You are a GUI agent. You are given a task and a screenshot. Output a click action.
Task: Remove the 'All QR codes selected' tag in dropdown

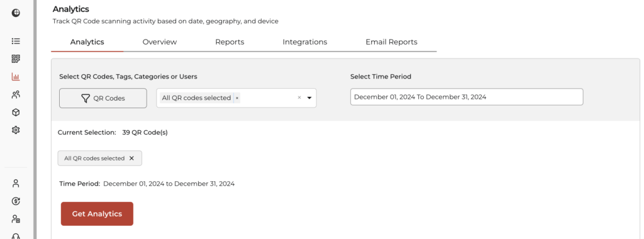[x=237, y=98]
